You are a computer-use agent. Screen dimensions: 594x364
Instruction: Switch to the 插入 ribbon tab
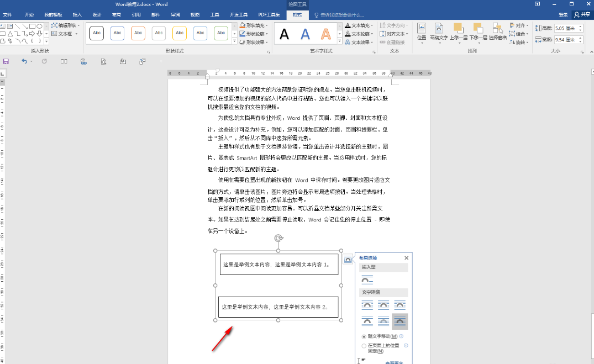pos(77,14)
